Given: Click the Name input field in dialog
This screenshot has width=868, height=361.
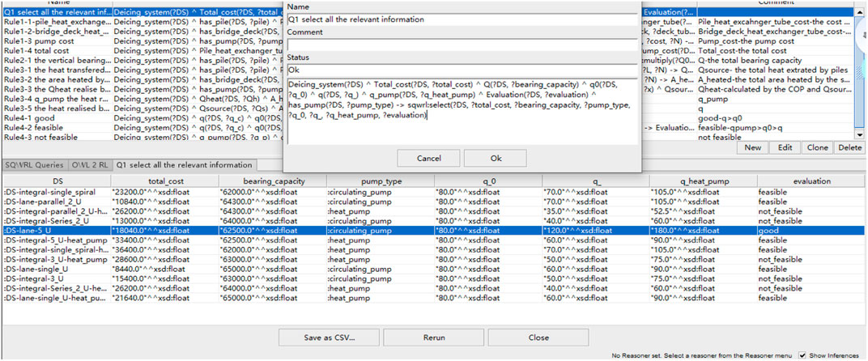Looking at the screenshot, I should 462,19.
